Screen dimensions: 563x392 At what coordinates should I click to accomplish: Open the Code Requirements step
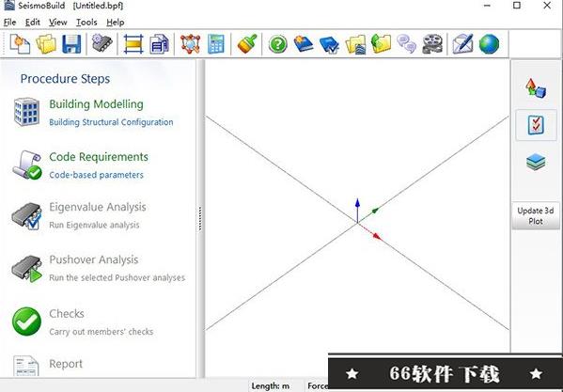[99, 157]
